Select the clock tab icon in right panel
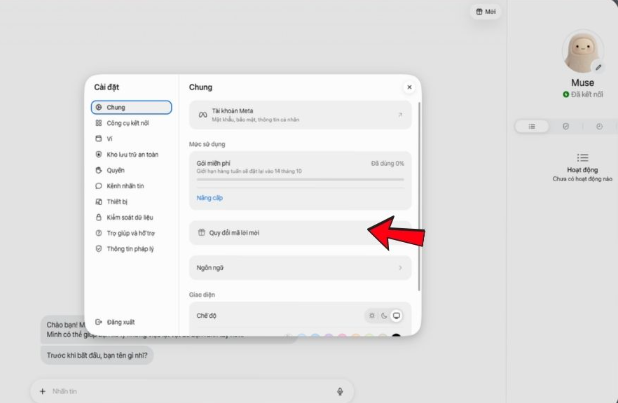The width and height of the screenshot is (618, 403). (599, 127)
